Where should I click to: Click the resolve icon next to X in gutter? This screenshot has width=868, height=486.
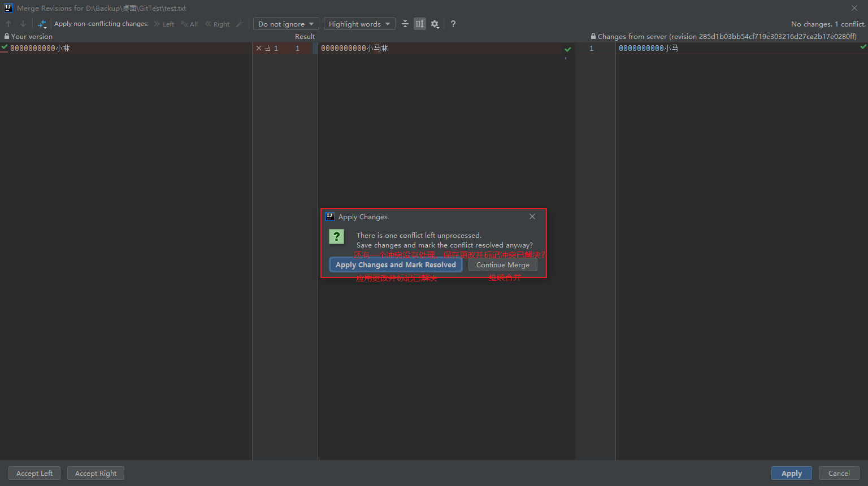point(268,48)
